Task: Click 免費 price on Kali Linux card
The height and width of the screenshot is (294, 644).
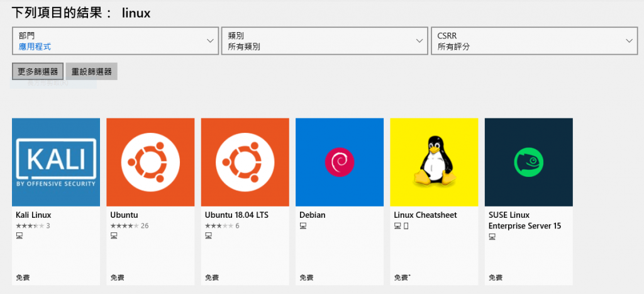Action: pos(23,278)
